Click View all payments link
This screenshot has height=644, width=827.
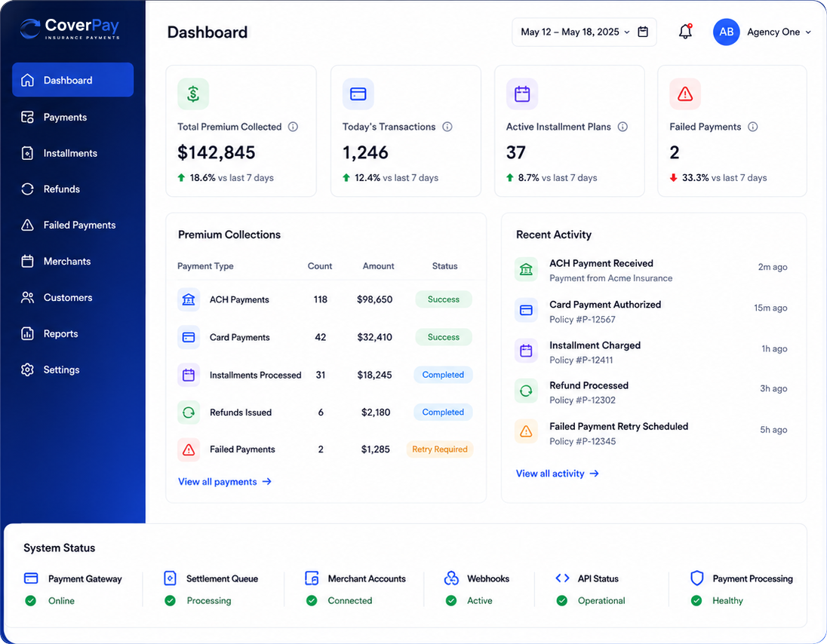pyautogui.click(x=225, y=482)
